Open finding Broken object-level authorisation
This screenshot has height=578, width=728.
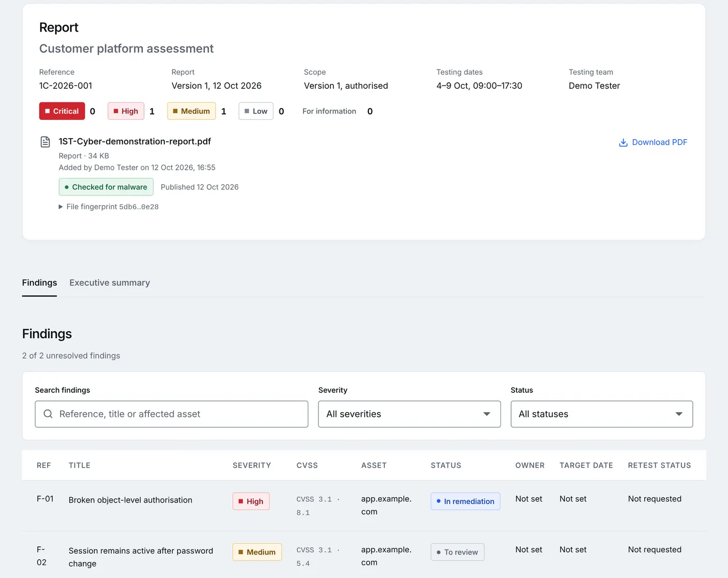(x=131, y=500)
